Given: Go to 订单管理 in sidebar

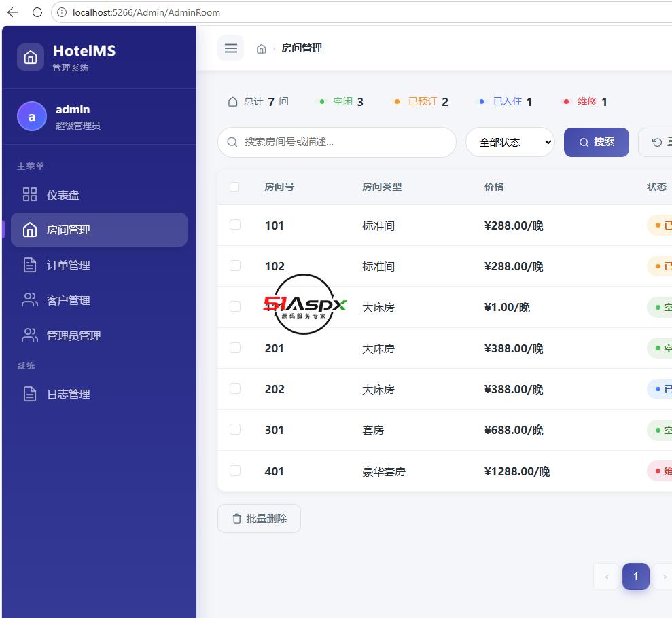Looking at the screenshot, I should (x=99, y=265).
